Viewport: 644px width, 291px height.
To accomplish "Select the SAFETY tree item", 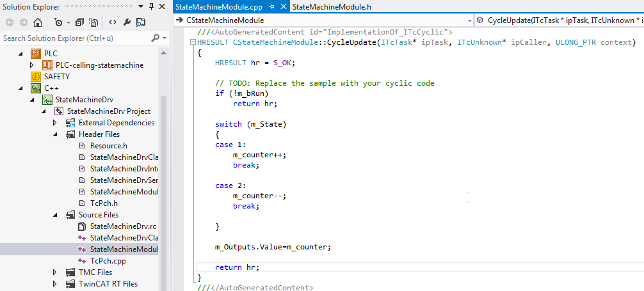I will 57,77.
